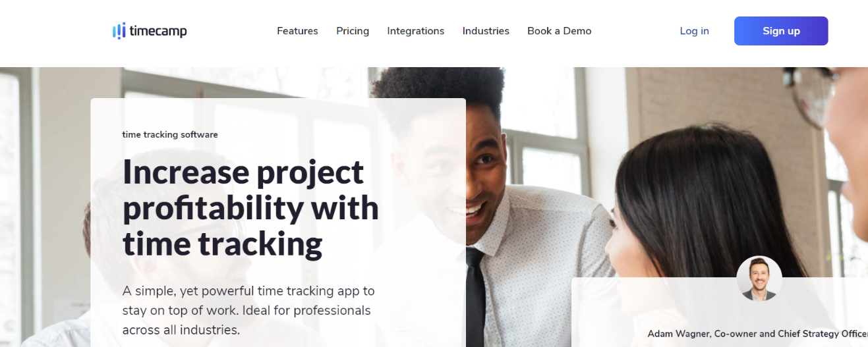This screenshot has width=868, height=347.
Task: Go to the Pricing page
Action: pyautogui.click(x=353, y=31)
